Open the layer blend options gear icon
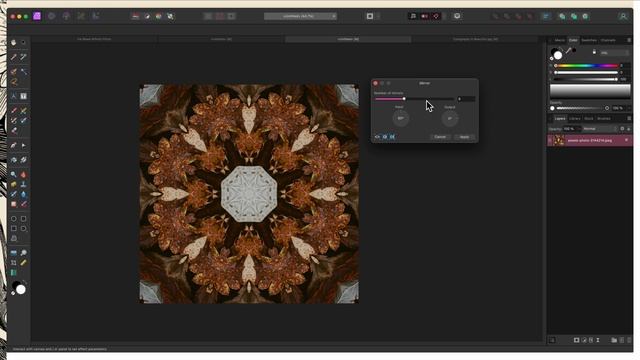 coord(622,129)
